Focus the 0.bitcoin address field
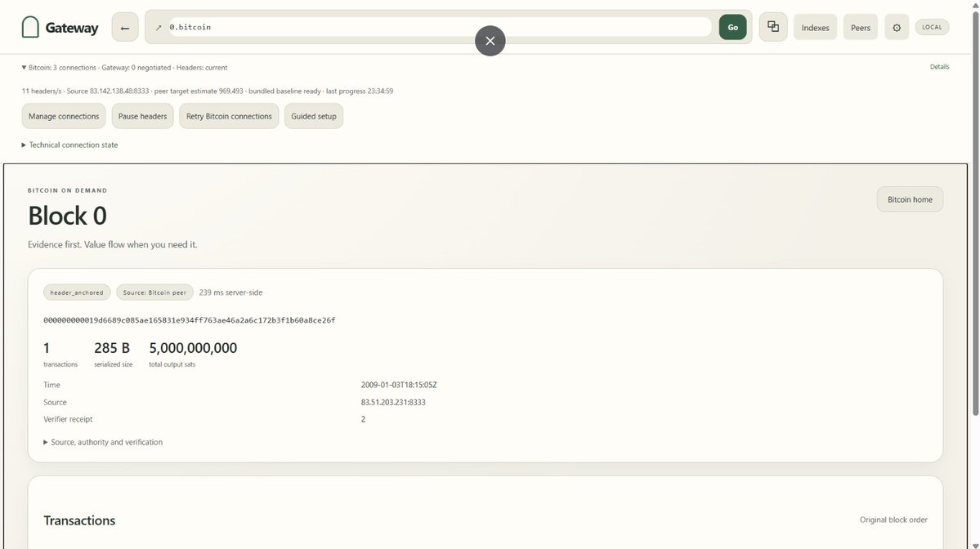 click(x=440, y=27)
